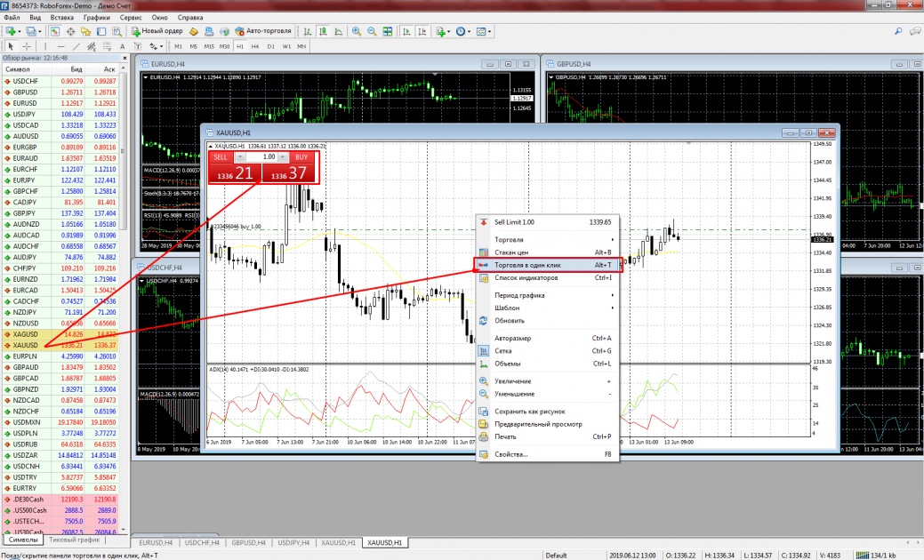Expand the 'Торговля' submenu

[x=509, y=240]
